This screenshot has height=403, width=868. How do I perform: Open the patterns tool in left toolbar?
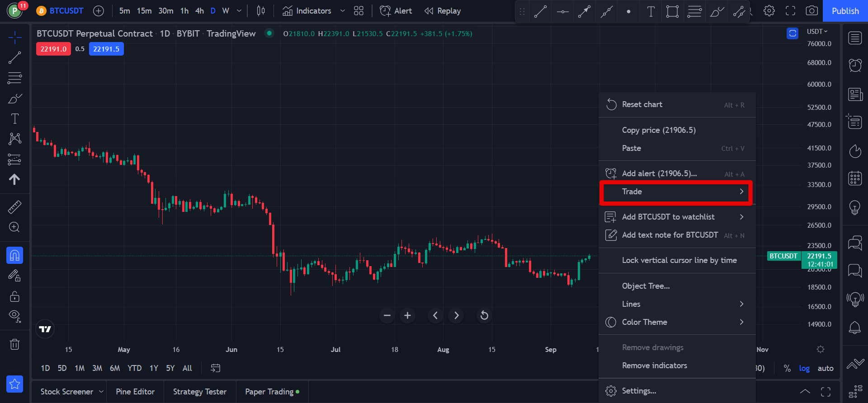pyautogui.click(x=14, y=139)
